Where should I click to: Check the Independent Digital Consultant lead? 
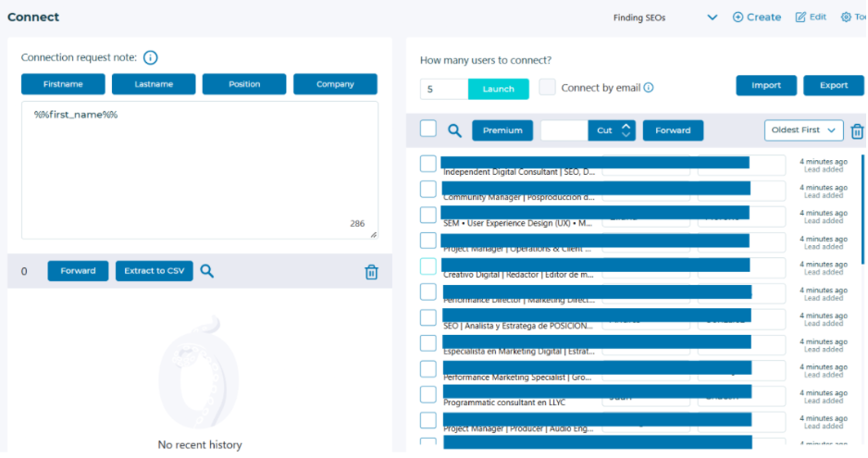click(x=428, y=164)
